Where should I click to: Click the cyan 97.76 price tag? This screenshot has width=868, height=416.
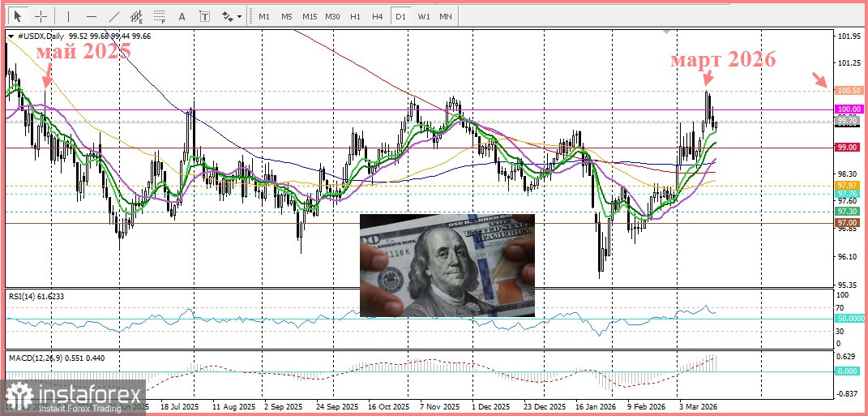[849, 193]
